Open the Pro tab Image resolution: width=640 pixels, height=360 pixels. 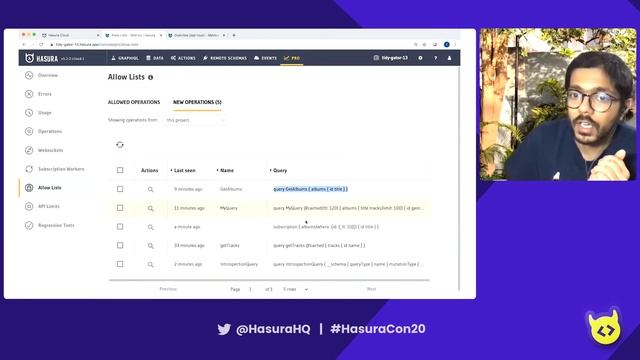(292, 58)
